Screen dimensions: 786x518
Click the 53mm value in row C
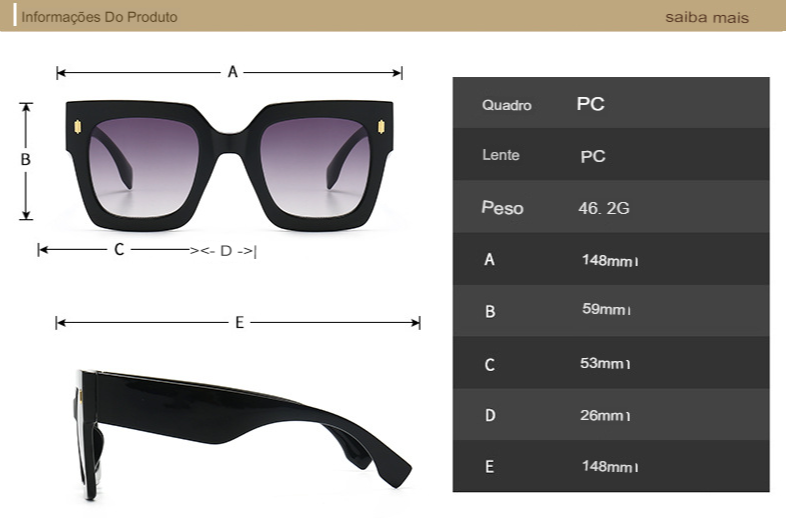pyautogui.click(x=605, y=363)
